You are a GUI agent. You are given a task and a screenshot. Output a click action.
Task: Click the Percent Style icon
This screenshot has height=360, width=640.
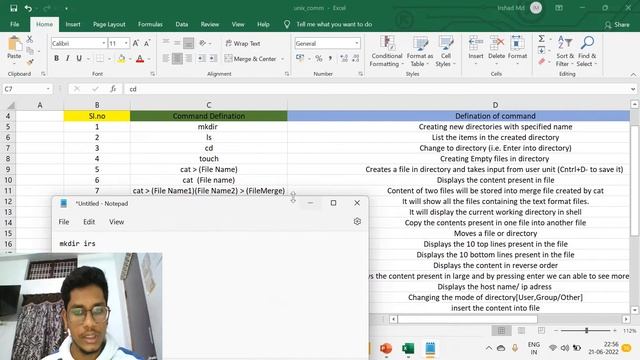tap(319, 59)
